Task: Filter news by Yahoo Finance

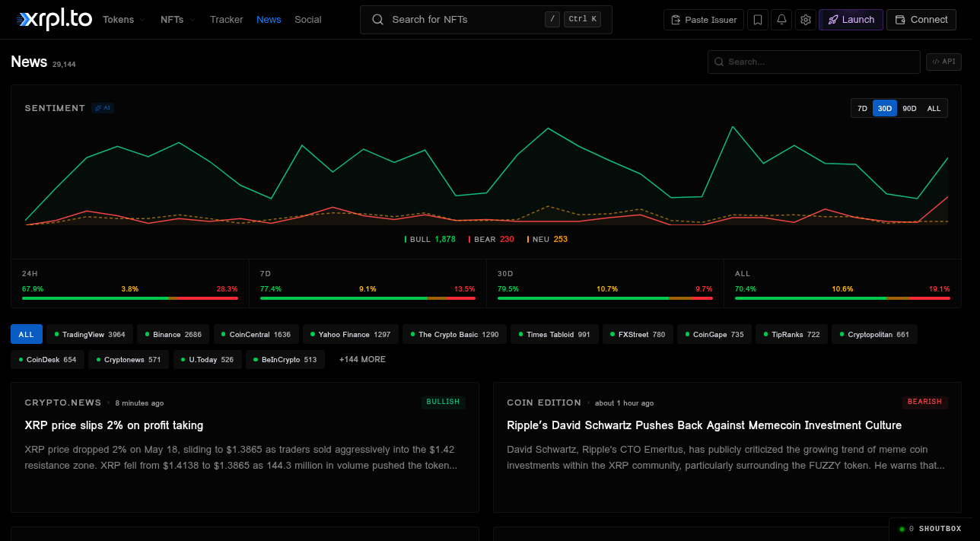Action: pos(351,334)
